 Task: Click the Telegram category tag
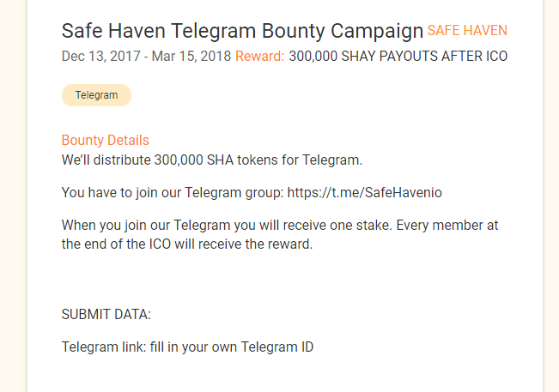point(96,95)
